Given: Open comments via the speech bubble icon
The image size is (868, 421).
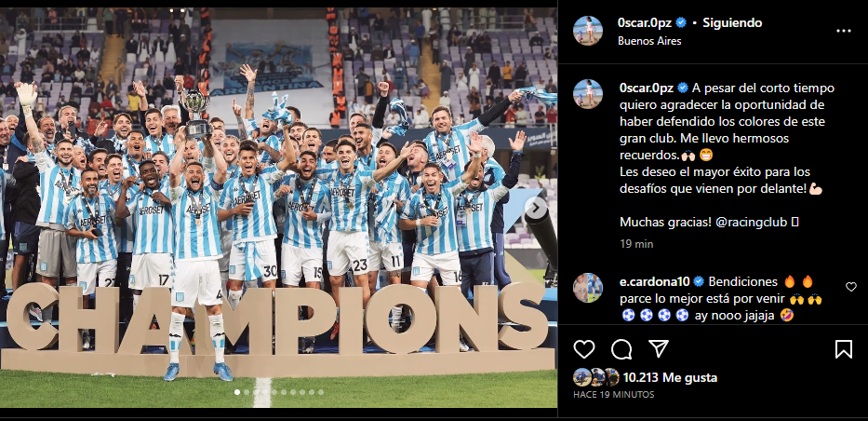Looking at the screenshot, I should (621, 349).
